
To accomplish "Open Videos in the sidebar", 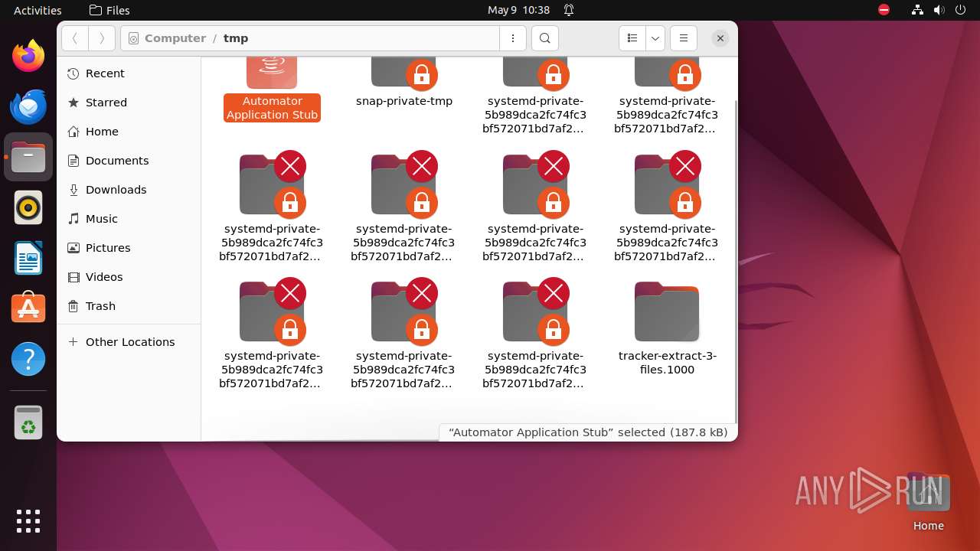I will [129, 277].
